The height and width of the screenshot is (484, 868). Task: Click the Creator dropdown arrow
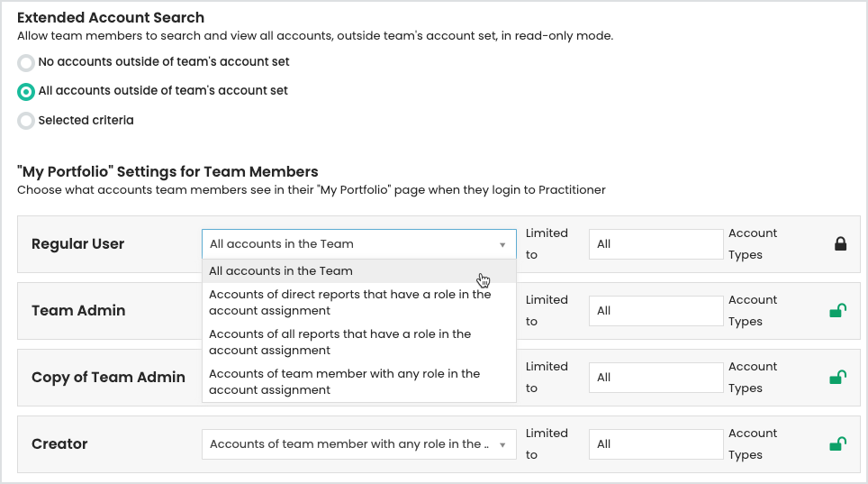click(502, 444)
